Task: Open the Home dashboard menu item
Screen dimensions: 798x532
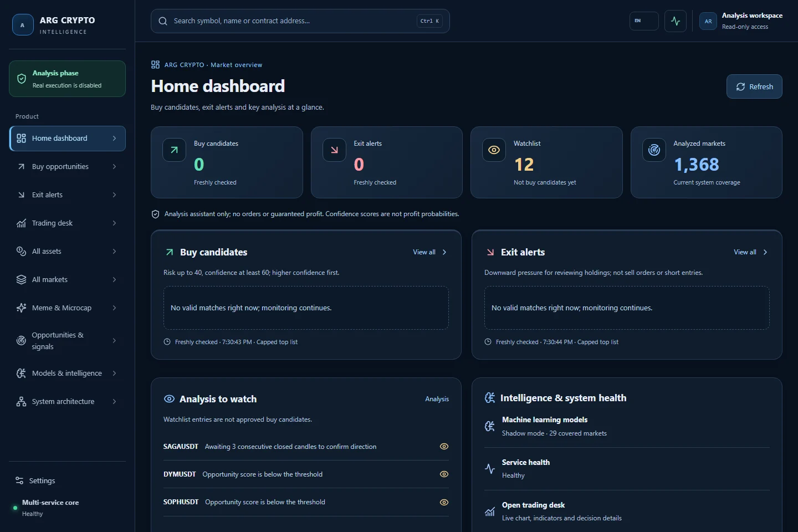Action: tap(68, 139)
